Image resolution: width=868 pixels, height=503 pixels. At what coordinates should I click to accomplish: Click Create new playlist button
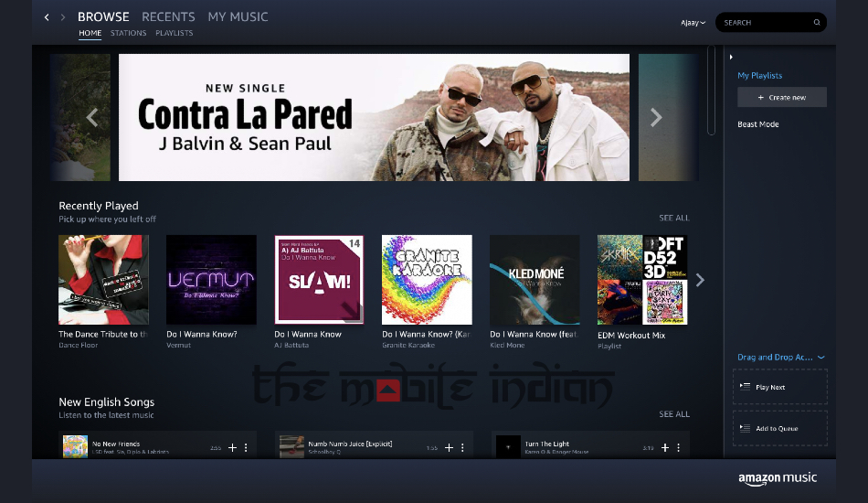tap(781, 97)
